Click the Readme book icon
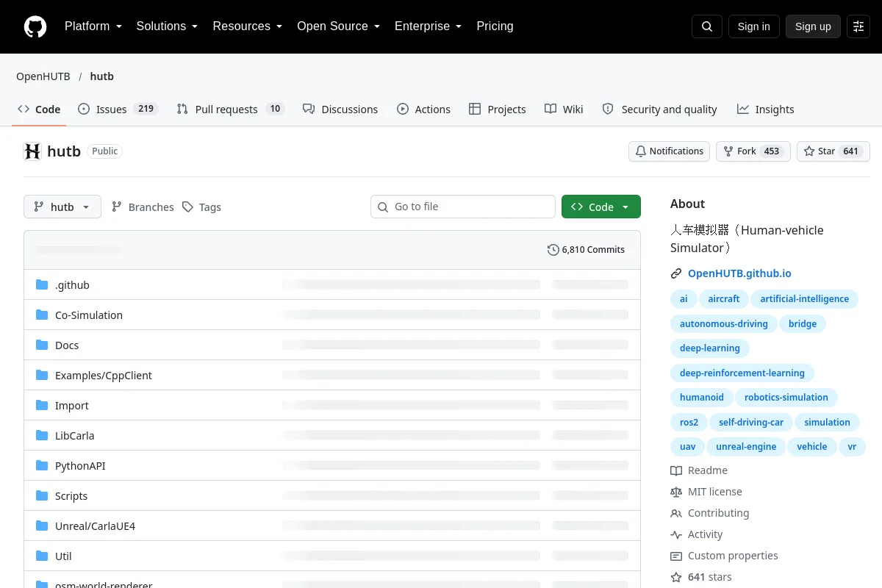The image size is (882, 588). 676,470
